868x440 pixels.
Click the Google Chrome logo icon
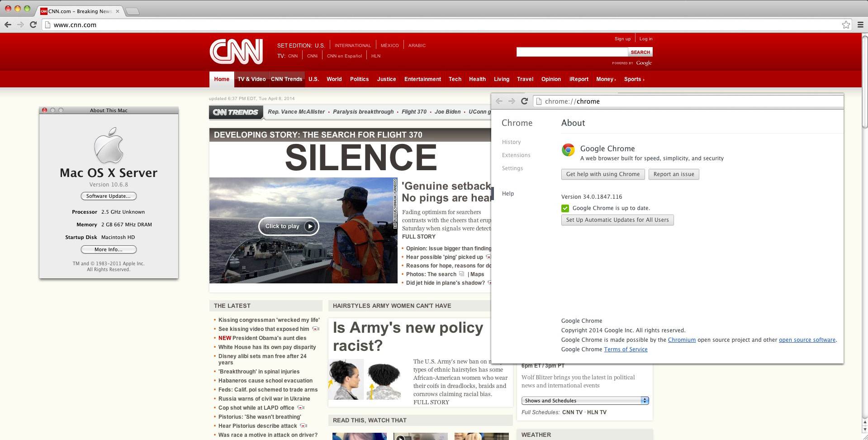point(568,150)
